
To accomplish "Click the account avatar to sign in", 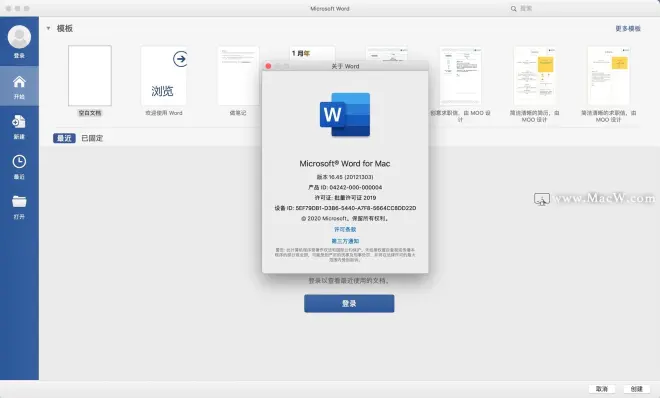I will [19, 37].
